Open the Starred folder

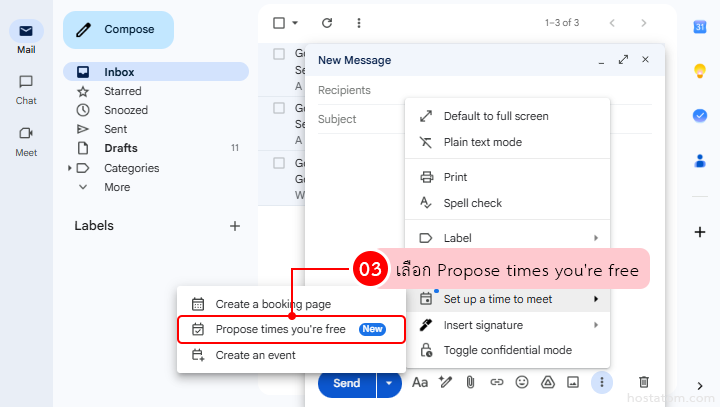point(156,91)
